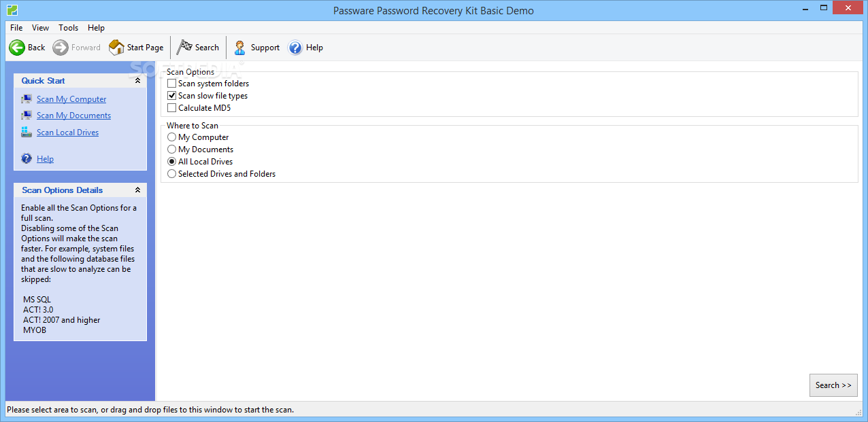Screen dimensions: 868x422
Task: Open the Help menu
Action: coord(97,28)
